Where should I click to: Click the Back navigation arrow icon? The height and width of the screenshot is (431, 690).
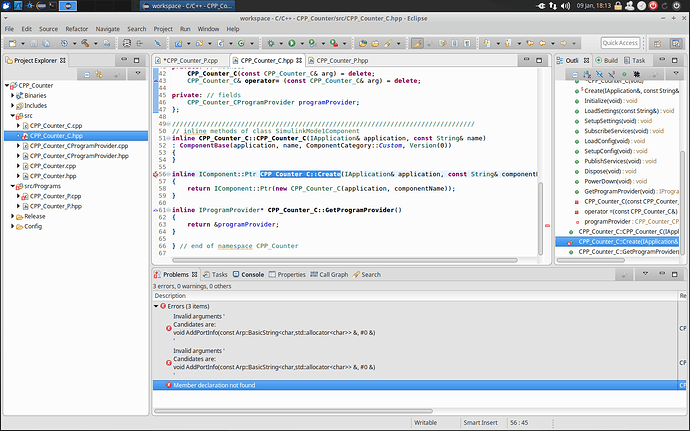click(542, 43)
